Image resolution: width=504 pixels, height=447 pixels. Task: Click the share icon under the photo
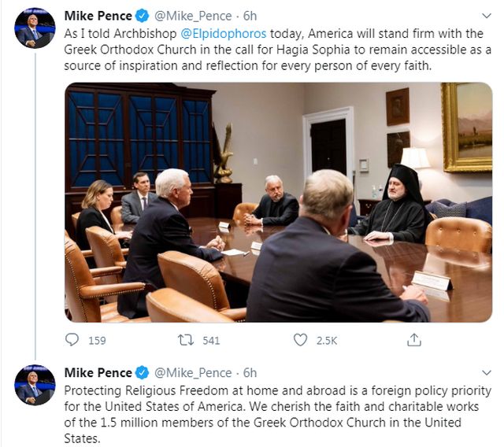[x=413, y=340]
